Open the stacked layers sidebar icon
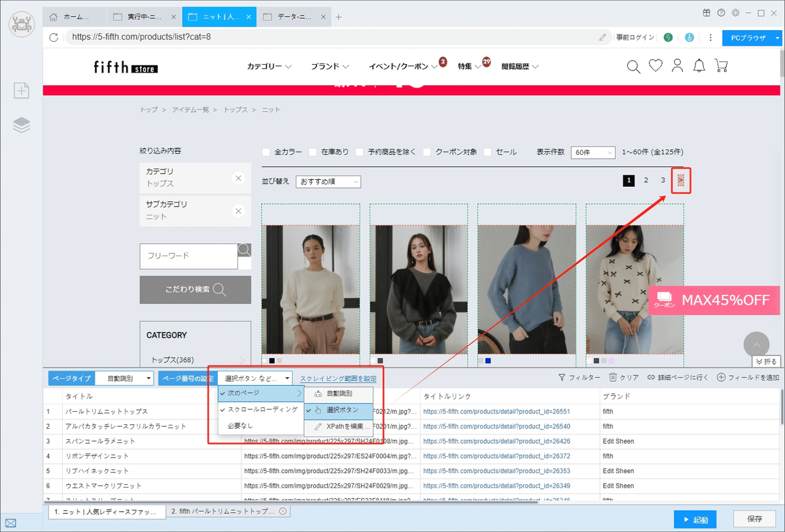Viewport: 785px width, 532px height. pos(22,125)
